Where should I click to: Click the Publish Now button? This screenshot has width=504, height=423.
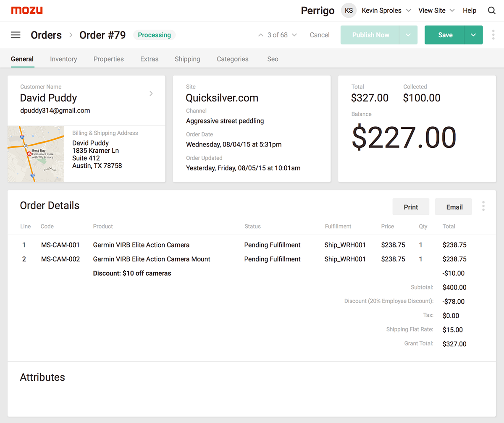click(x=370, y=35)
